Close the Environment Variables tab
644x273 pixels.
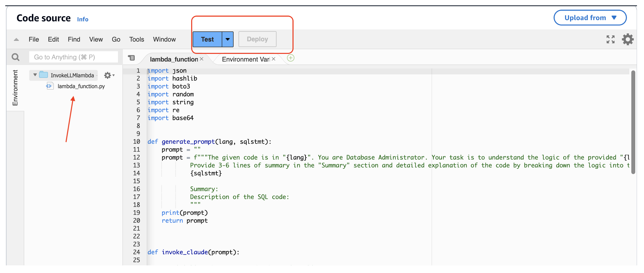tap(273, 59)
